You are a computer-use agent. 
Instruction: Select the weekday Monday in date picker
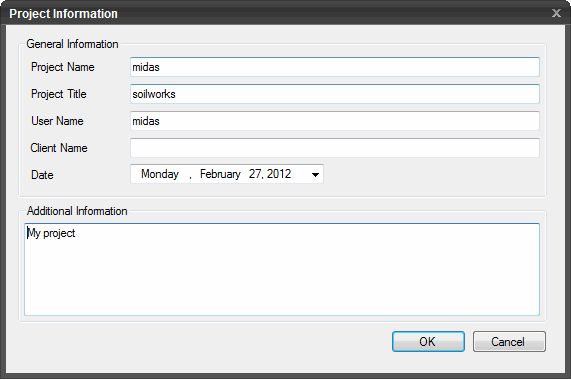[x=160, y=174]
